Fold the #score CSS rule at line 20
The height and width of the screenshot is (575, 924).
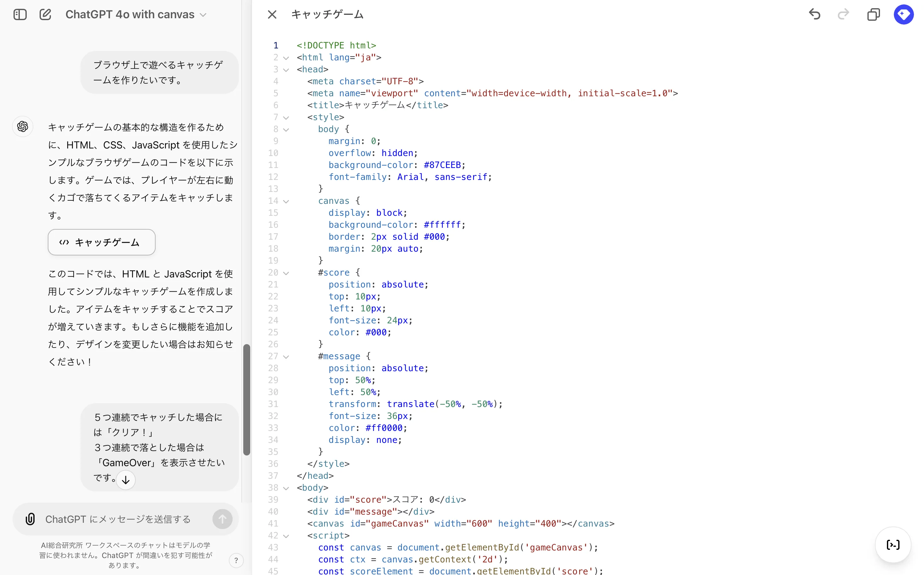(286, 273)
